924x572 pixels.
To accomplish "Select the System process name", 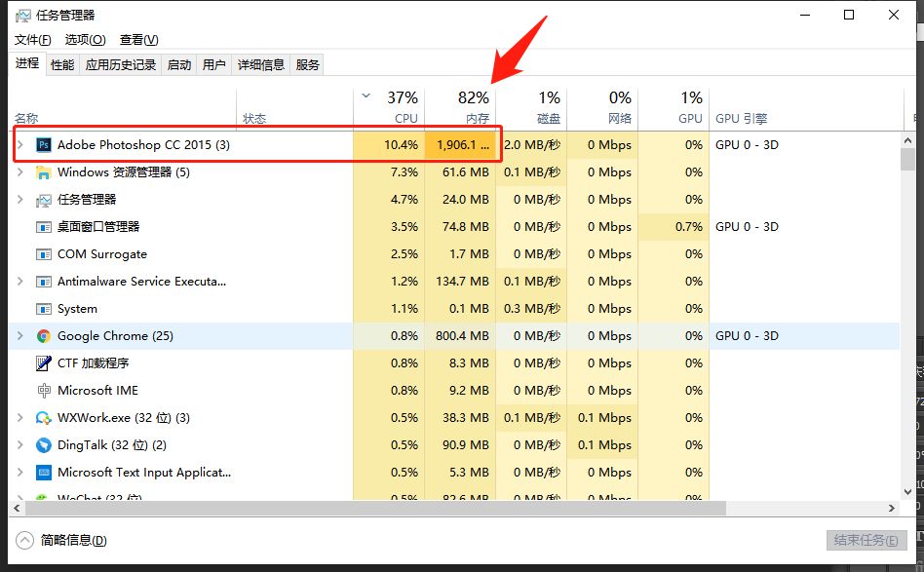I will pyautogui.click(x=77, y=309).
